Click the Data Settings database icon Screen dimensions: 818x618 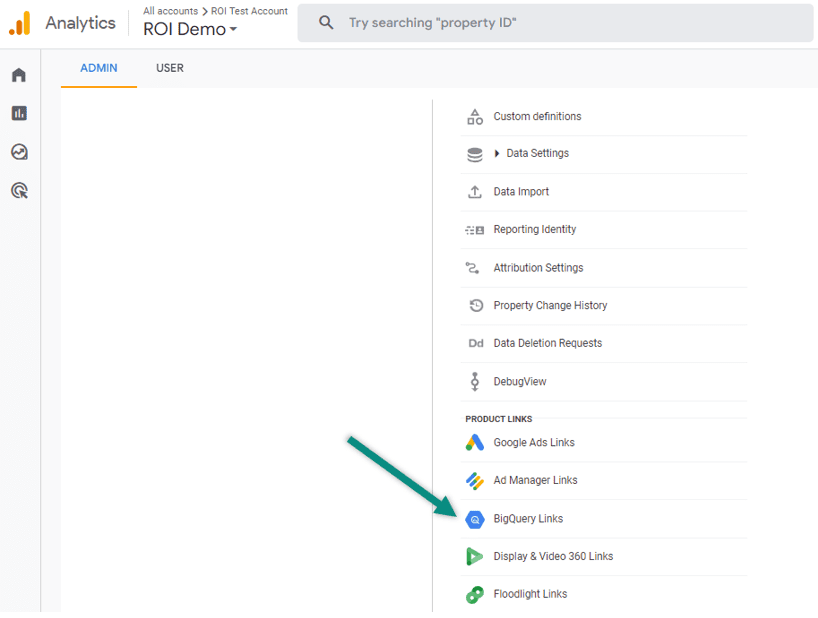pyautogui.click(x=475, y=154)
